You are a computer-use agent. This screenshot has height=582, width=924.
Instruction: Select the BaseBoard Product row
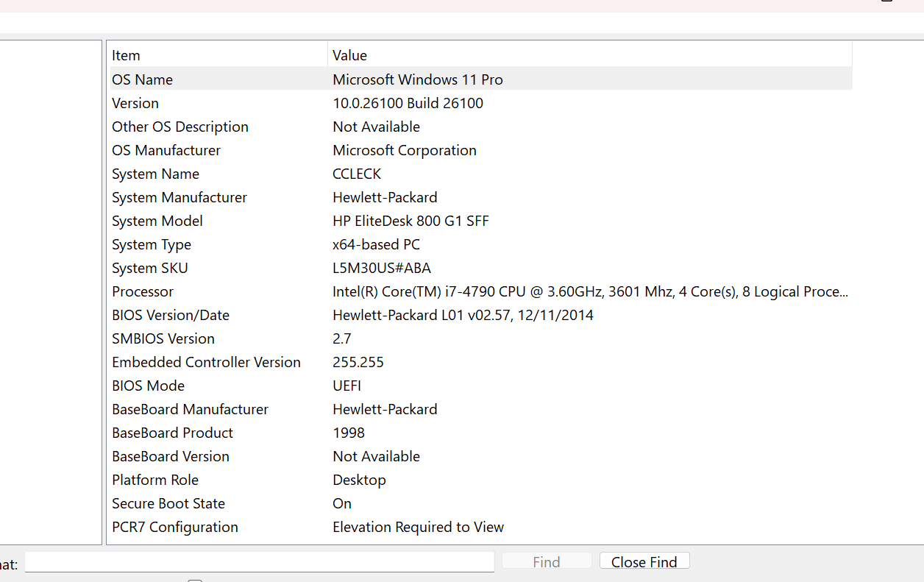click(x=173, y=433)
